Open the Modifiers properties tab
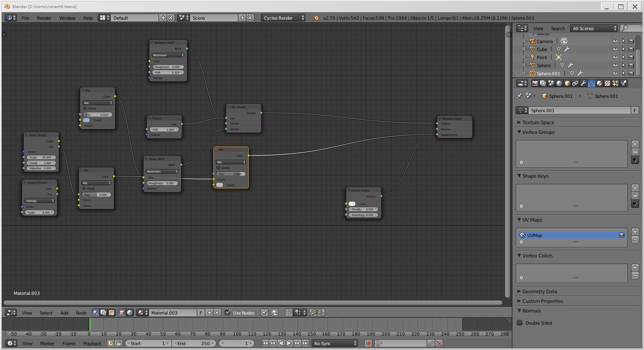This screenshot has width=644, height=350. [583, 83]
